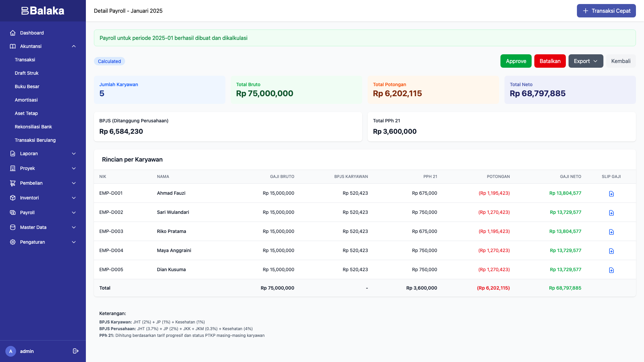This screenshot has width=644, height=362.
Task: Open slip gaji for Sari Wulandari
Action: (x=611, y=213)
